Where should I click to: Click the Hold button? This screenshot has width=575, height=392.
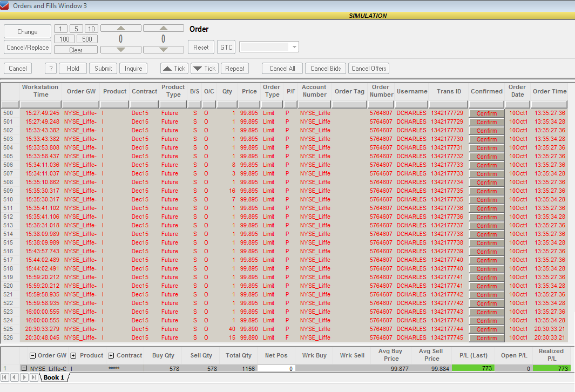[73, 69]
